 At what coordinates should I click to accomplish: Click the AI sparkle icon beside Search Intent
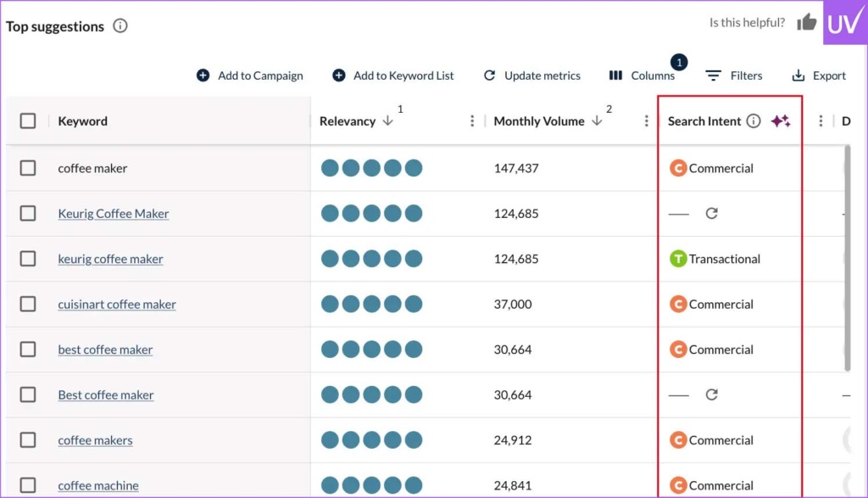pos(781,121)
